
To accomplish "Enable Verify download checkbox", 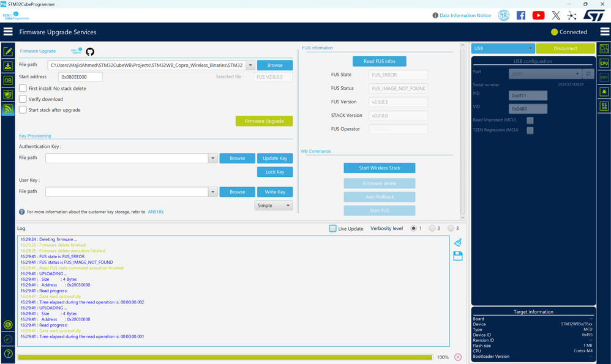I will pos(23,99).
